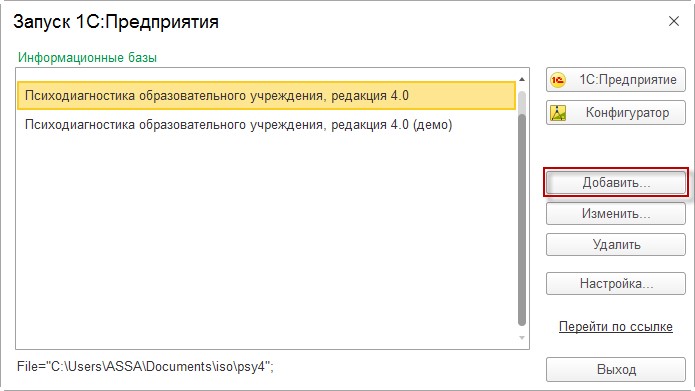Click the File= path text at bottom
This screenshot has height=391, width=695.
[145, 366]
